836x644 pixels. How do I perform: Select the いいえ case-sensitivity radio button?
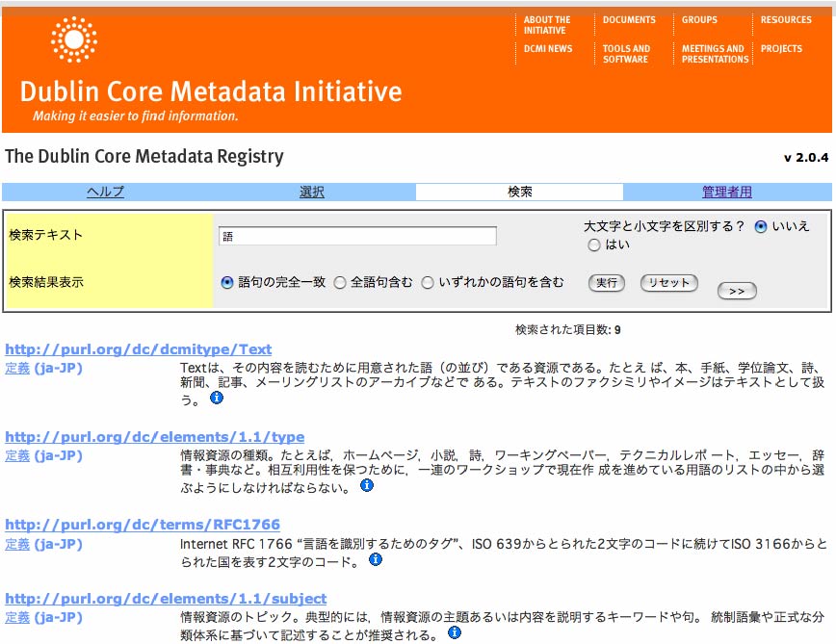(761, 227)
